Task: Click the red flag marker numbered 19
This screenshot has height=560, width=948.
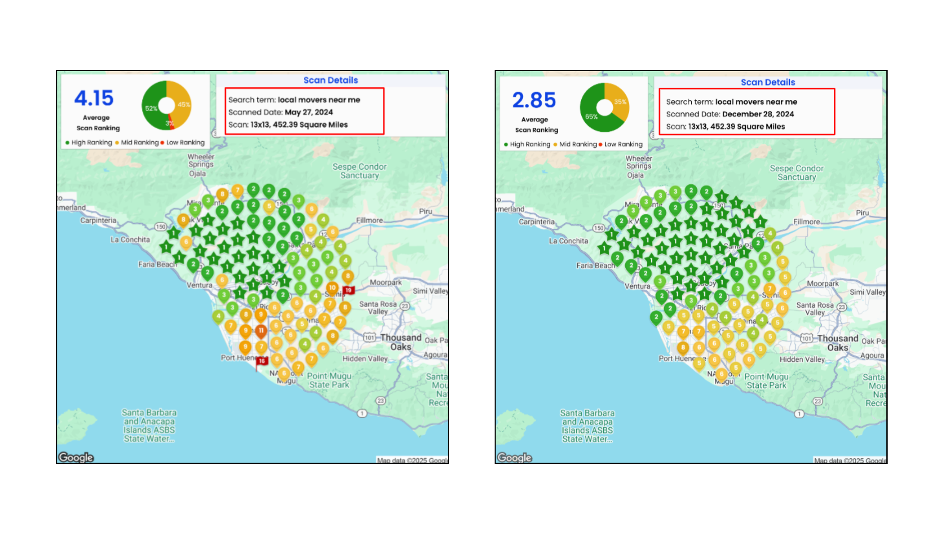Action: [x=348, y=290]
